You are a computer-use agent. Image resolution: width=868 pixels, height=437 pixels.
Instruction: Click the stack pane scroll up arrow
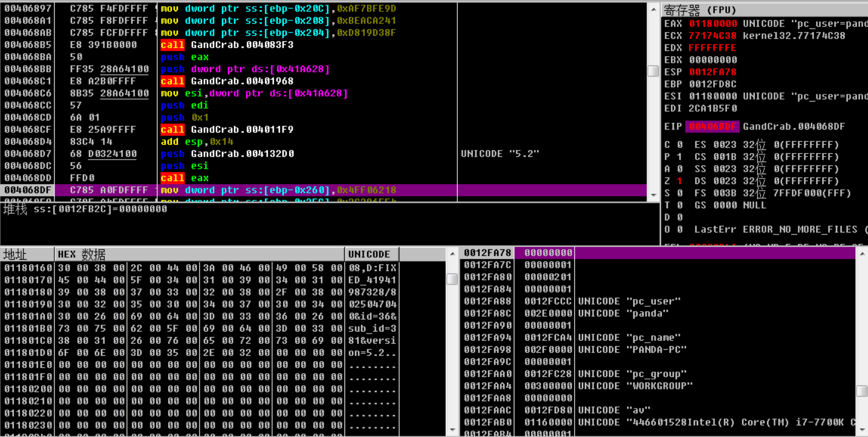point(862,253)
